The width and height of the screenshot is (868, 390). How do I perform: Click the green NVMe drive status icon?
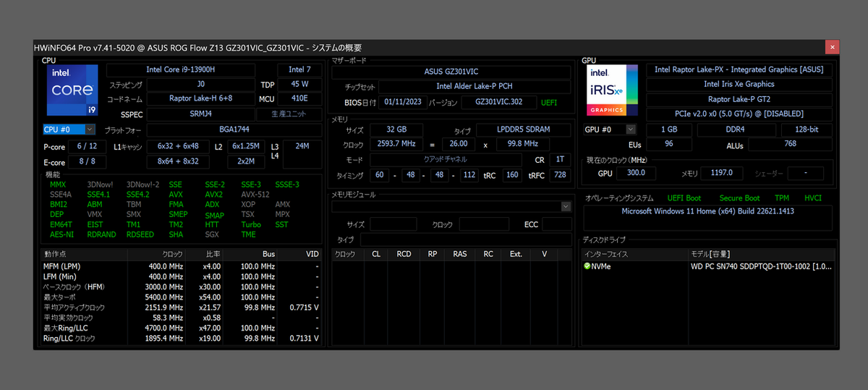(587, 266)
